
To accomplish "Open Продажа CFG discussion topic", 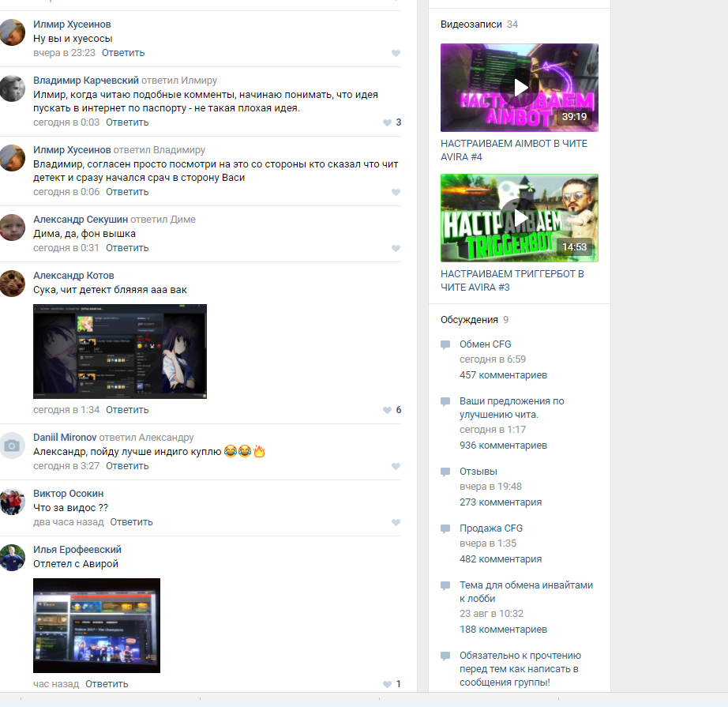I will click(x=491, y=528).
